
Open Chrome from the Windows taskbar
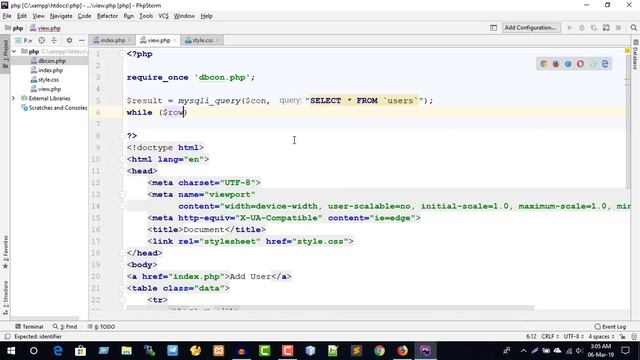click(x=379, y=351)
